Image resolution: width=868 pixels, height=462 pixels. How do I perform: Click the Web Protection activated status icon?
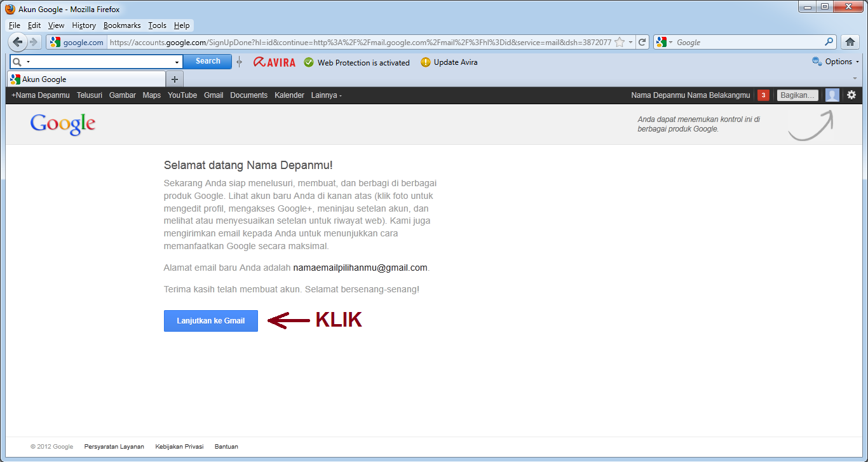(309, 62)
